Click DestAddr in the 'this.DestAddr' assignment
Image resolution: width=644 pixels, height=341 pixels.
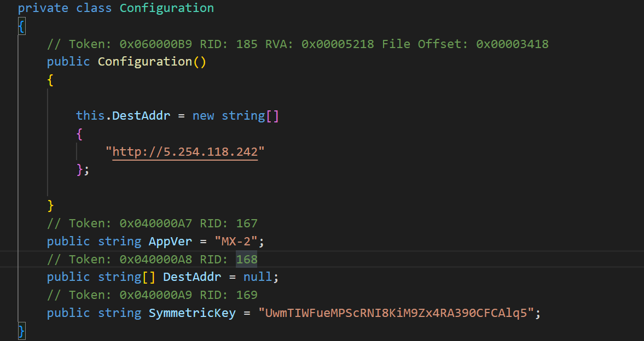(x=141, y=115)
